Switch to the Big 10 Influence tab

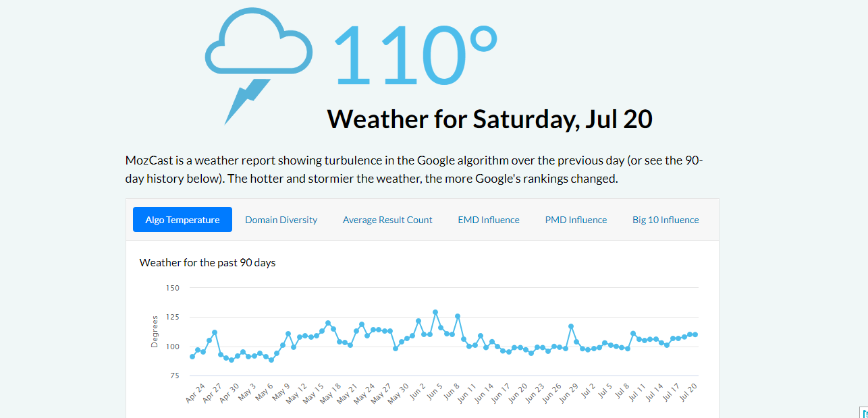coord(665,219)
